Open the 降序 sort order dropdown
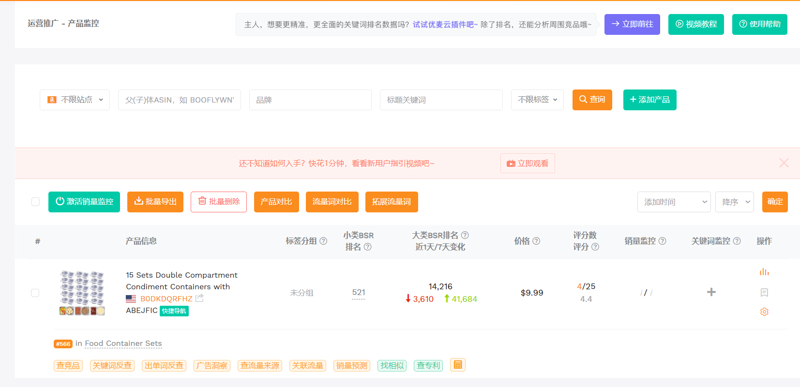 pos(735,202)
